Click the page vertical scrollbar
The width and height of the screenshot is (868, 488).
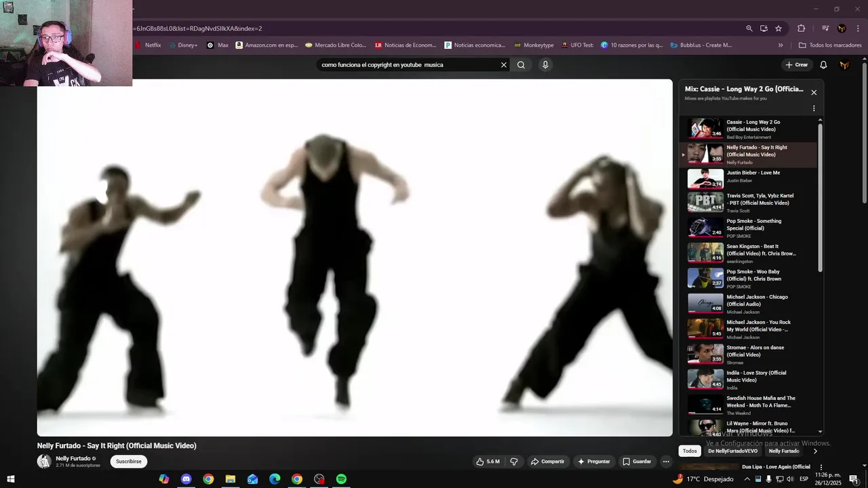pyautogui.click(x=864, y=133)
